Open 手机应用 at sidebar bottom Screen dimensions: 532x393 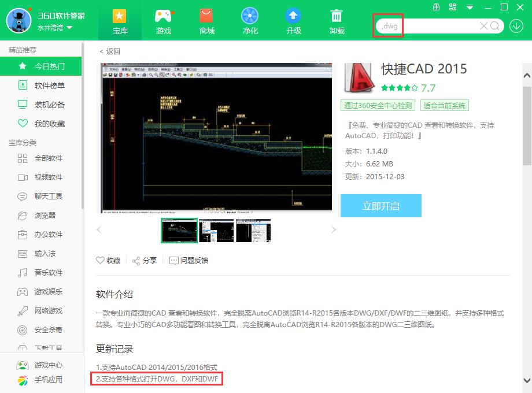[40, 380]
